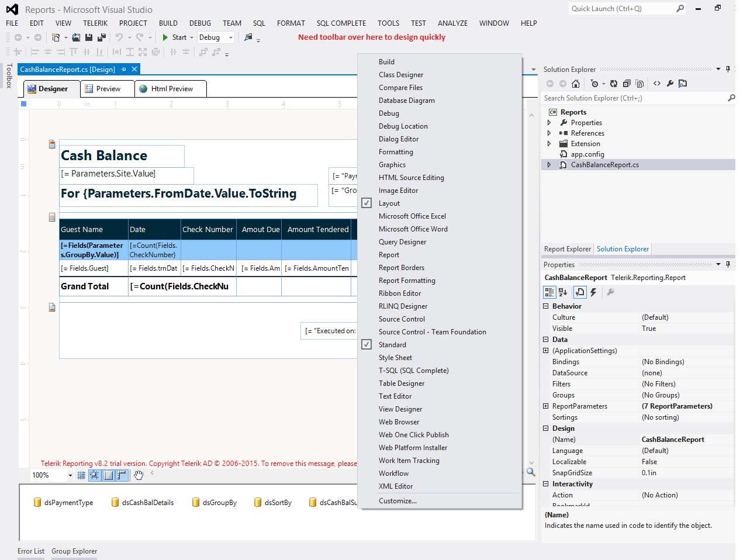740x560 pixels.
Task: Toggle the designer grid display button
Action: (x=81, y=475)
